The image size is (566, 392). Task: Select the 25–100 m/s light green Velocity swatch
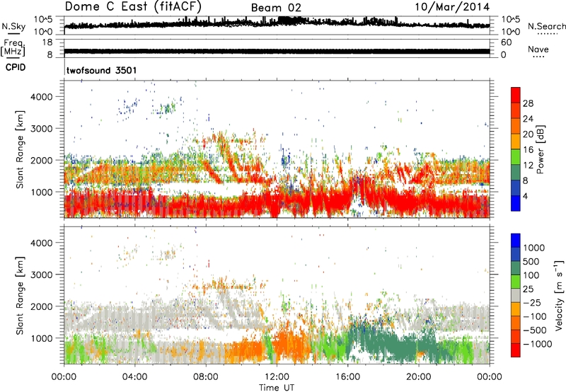click(x=516, y=282)
